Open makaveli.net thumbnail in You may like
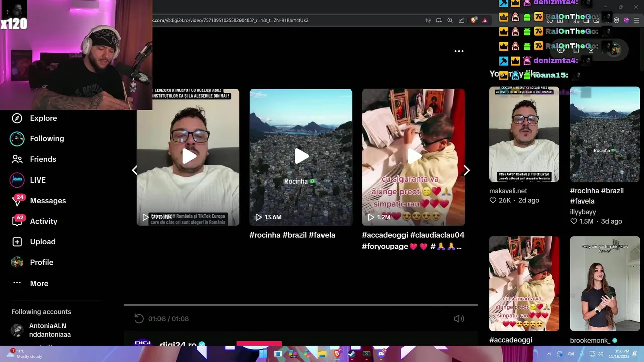The width and height of the screenshot is (644, 362). [524, 134]
